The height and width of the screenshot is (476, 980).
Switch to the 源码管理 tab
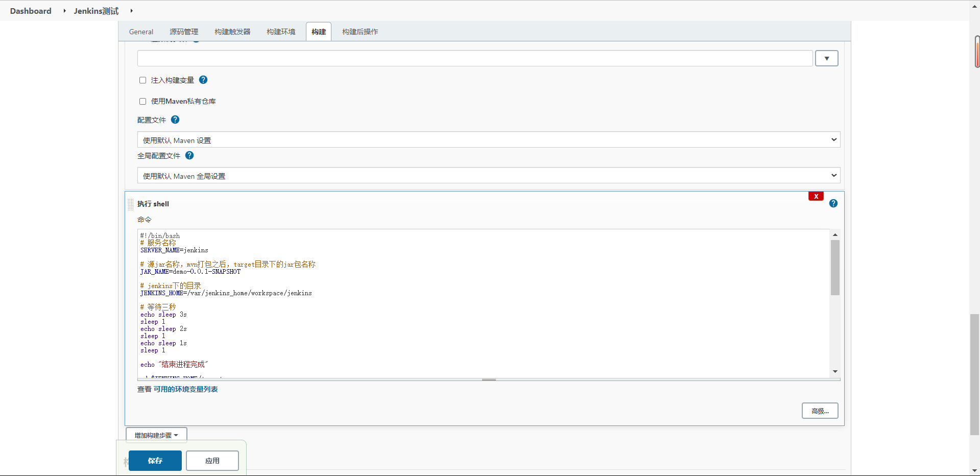[184, 32]
